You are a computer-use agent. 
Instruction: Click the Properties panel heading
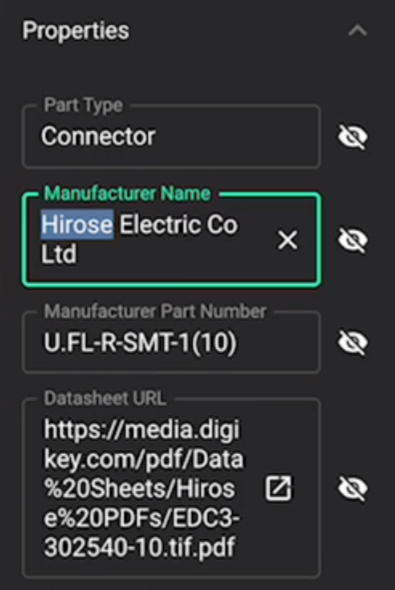coord(76,31)
